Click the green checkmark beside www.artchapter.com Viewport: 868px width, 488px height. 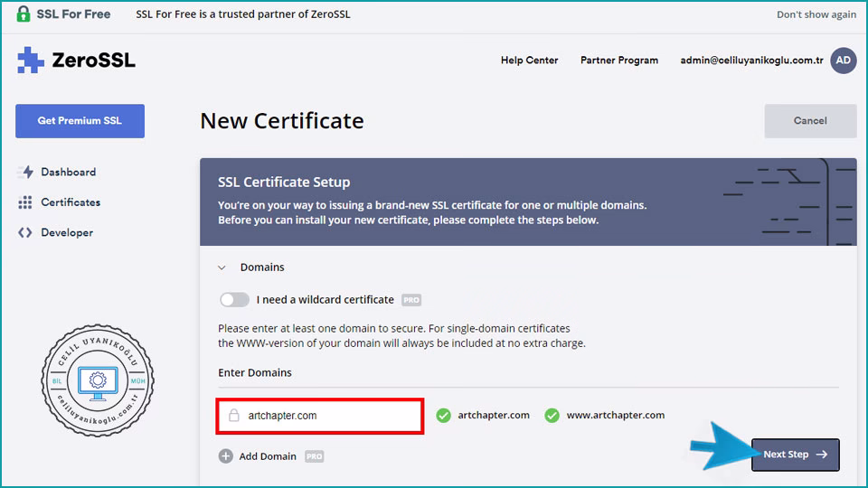(552, 416)
